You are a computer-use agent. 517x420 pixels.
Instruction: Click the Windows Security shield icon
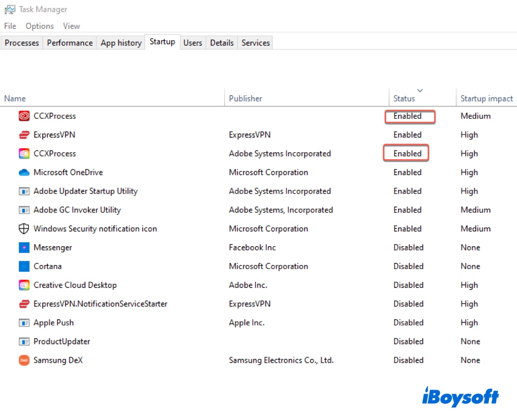(x=24, y=229)
